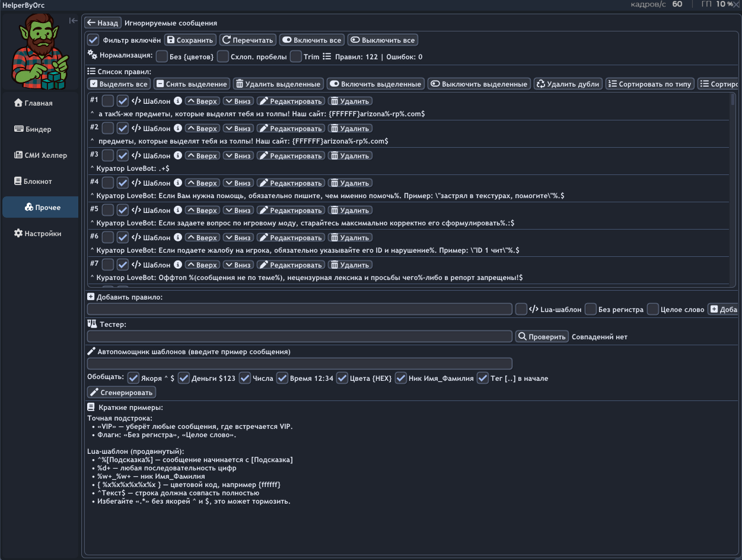Move rule #4 up with Вверх
The image size is (742, 560).
[202, 183]
